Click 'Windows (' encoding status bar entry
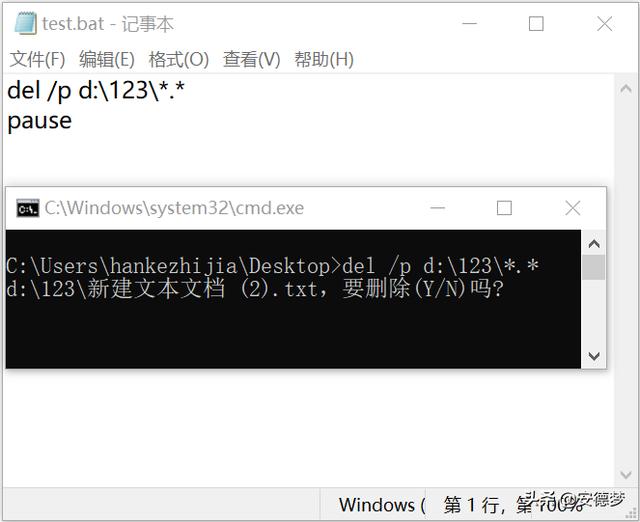 382,505
